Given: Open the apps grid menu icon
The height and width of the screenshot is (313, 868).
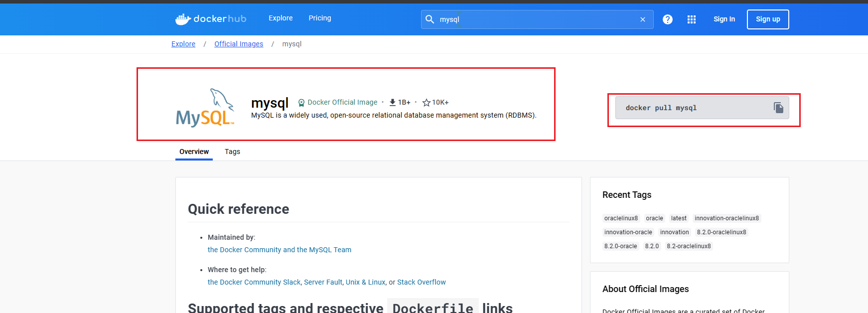Looking at the screenshot, I should (692, 19).
